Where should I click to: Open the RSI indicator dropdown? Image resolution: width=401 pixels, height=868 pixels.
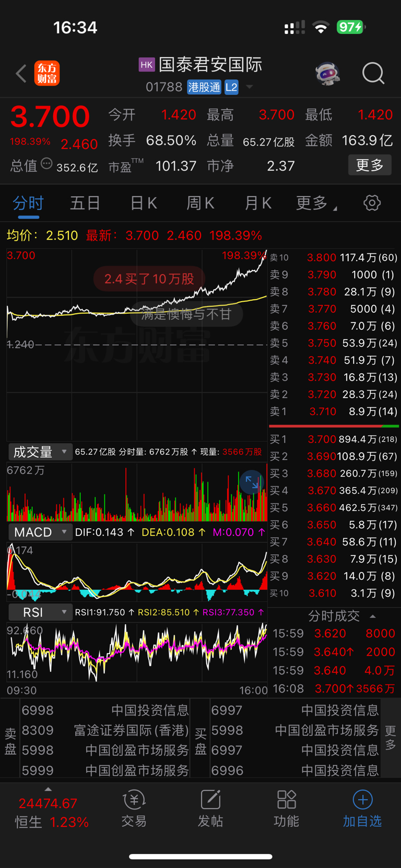(x=40, y=612)
